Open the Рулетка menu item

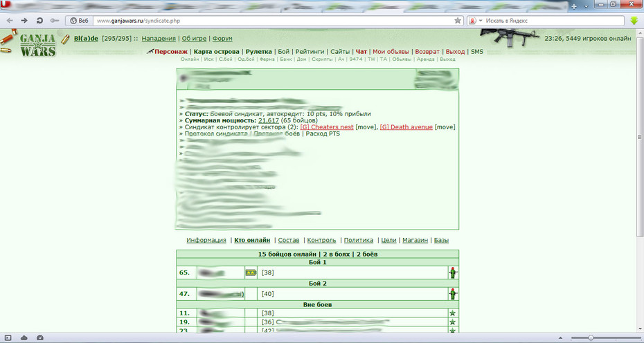coord(259,52)
